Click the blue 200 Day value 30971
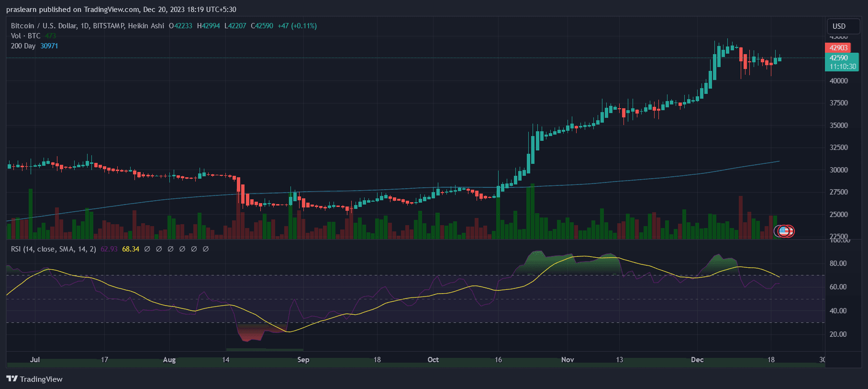 (x=49, y=46)
